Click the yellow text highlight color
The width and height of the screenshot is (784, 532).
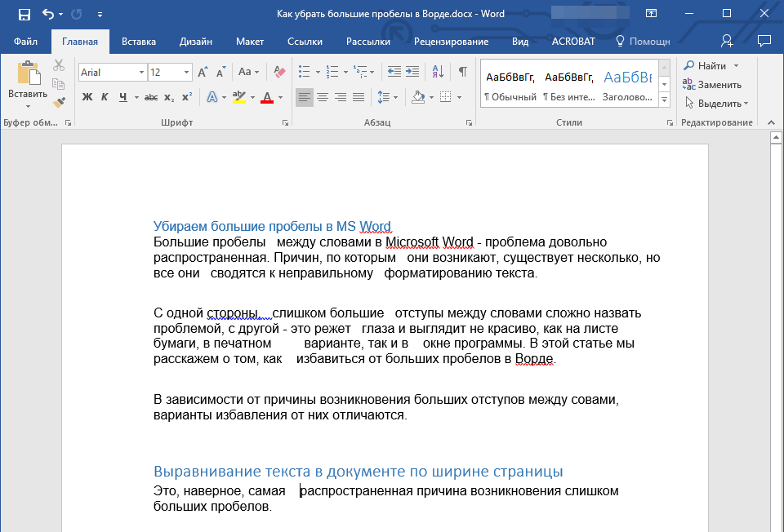[x=239, y=97]
